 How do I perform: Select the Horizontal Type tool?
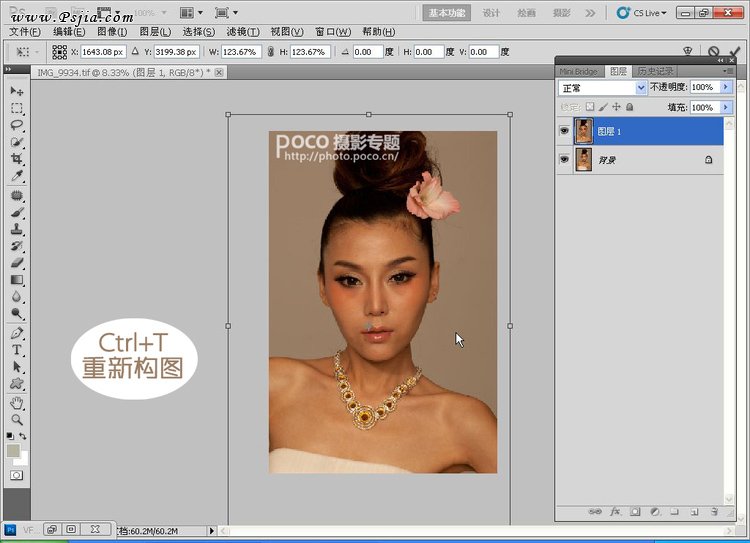click(x=17, y=350)
